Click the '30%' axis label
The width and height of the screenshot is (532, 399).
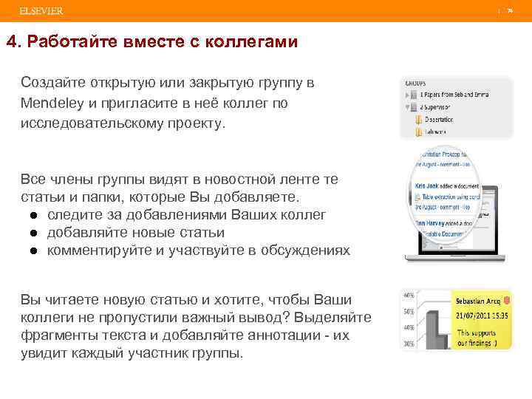(x=409, y=344)
